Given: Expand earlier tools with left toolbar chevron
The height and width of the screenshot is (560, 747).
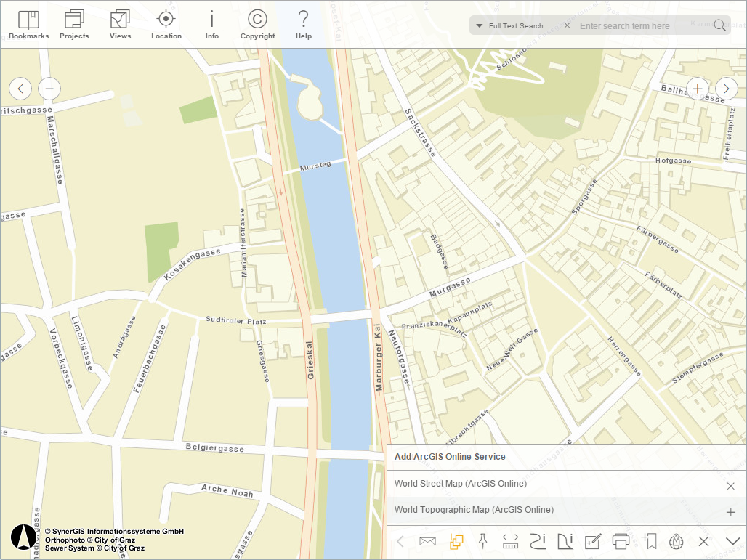Looking at the screenshot, I should pyautogui.click(x=400, y=541).
